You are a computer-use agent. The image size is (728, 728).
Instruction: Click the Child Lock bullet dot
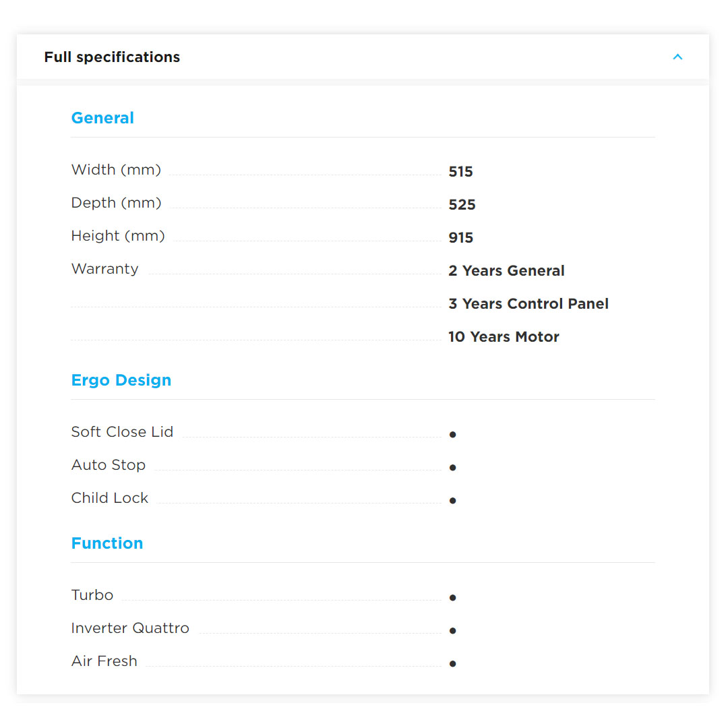[453, 501]
